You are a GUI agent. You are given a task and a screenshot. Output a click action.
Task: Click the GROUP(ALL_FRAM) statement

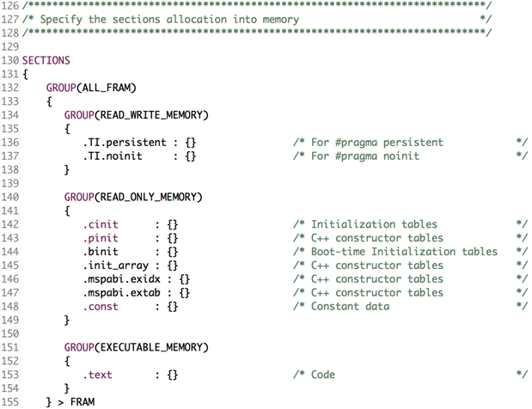click(x=90, y=88)
